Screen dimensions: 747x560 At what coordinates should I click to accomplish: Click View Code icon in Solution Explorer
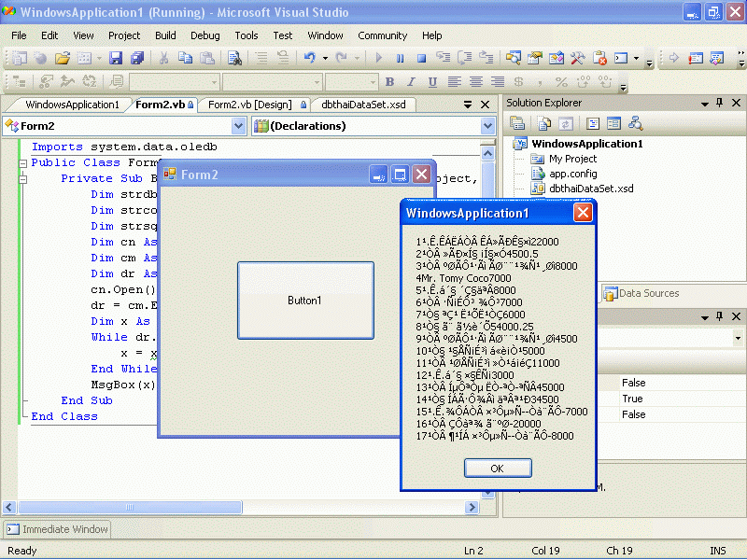click(593, 123)
